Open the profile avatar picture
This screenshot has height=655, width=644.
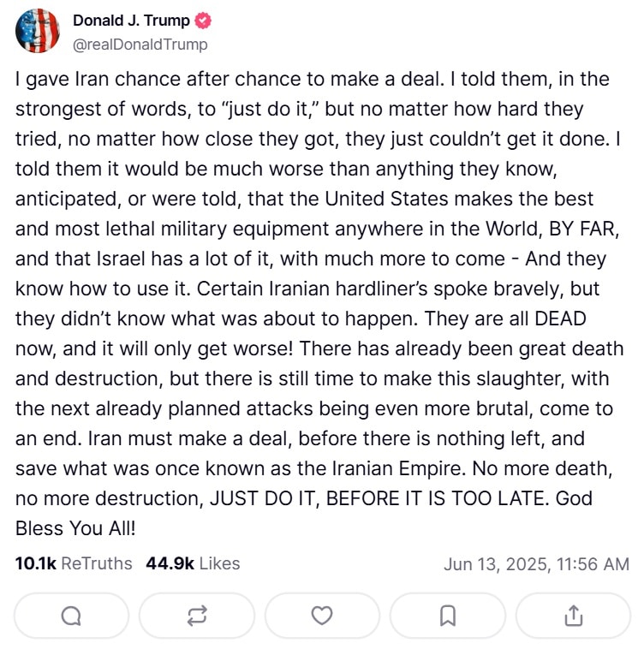[38, 32]
